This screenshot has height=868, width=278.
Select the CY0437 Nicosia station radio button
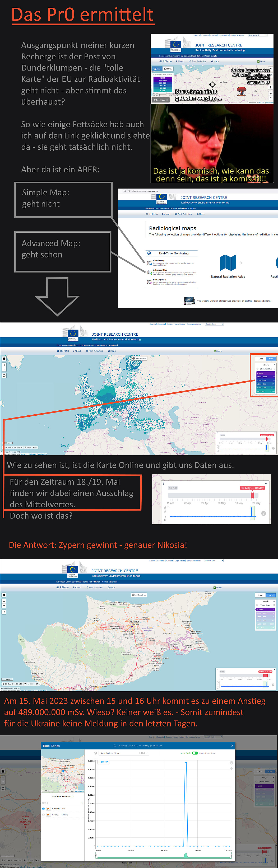tap(44, 815)
